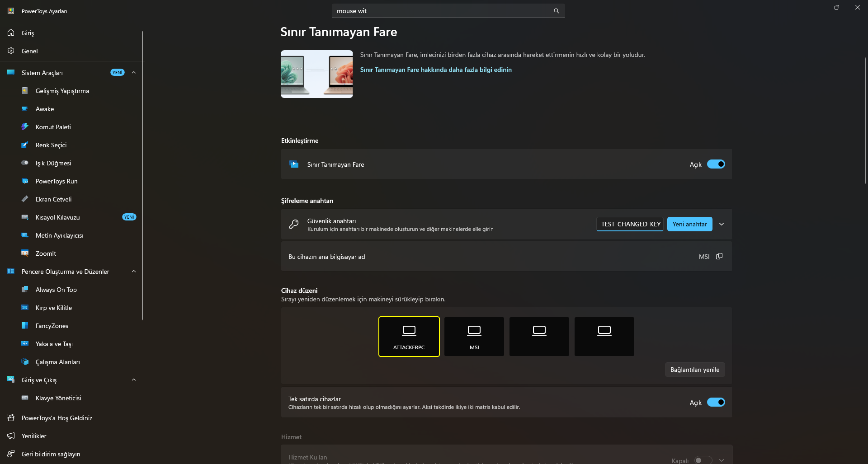868x464 pixels.
Task: Collapse the Giriş ve Çıkış section
Action: point(134,380)
